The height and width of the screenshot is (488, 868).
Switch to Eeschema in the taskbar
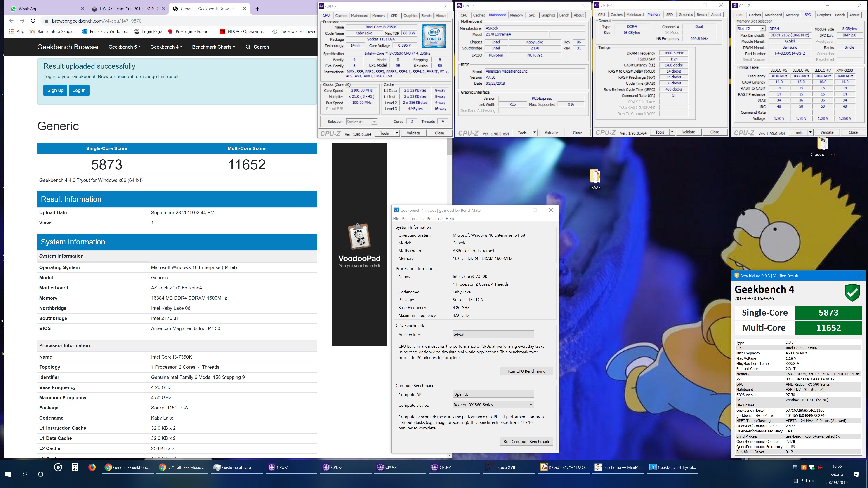pyautogui.click(x=618, y=467)
